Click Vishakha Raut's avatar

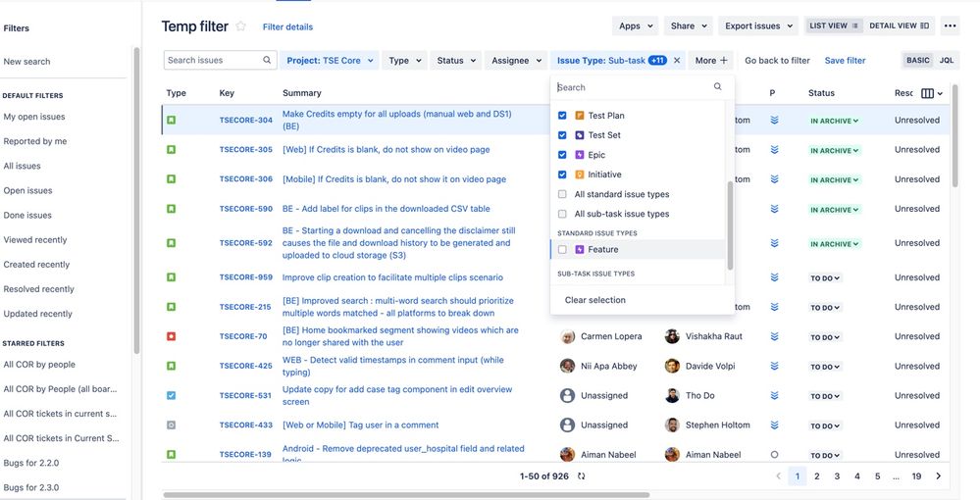pyautogui.click(x=672, y=336)
